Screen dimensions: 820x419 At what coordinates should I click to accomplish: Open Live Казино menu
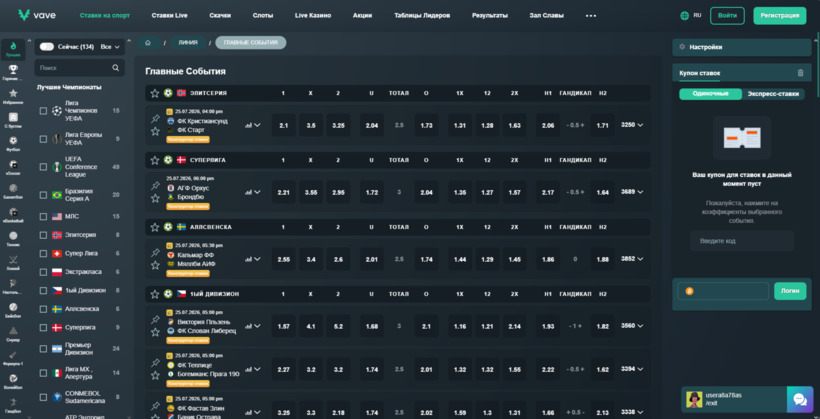313,16
